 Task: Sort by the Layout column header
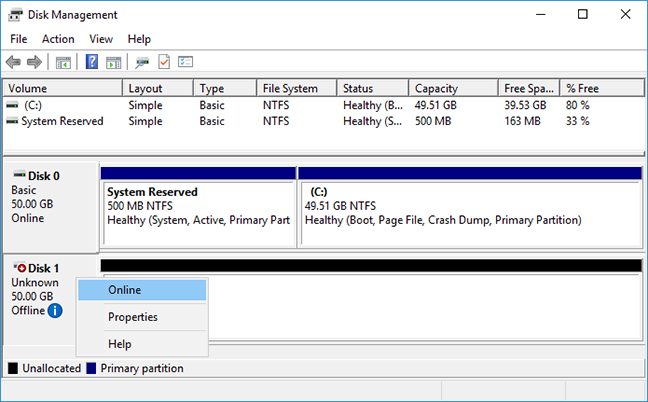158,88
